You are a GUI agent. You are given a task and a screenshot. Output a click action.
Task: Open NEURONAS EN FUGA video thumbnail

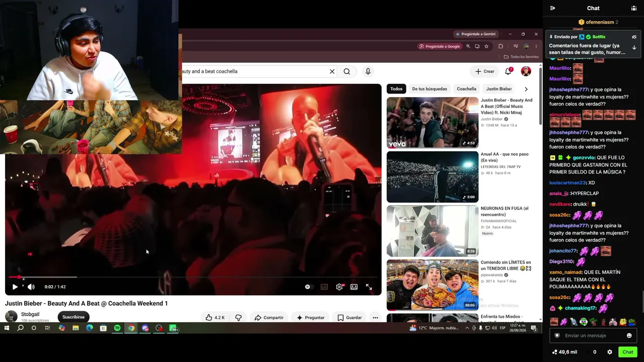click(432, 231)
